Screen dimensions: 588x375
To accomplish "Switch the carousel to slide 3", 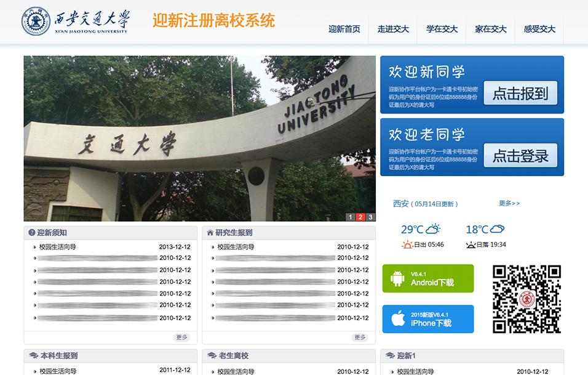I will pos(370,217).
